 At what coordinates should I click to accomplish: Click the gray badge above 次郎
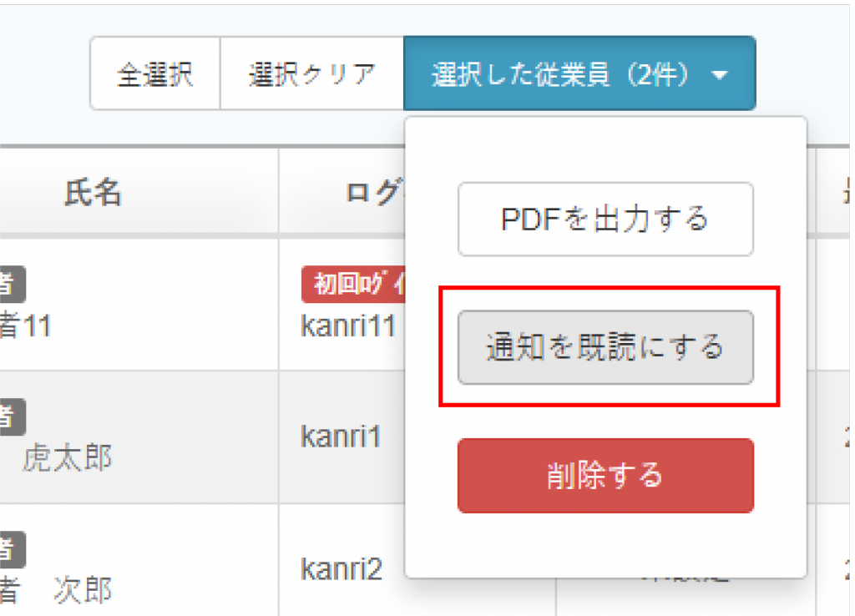pos(11,550)
